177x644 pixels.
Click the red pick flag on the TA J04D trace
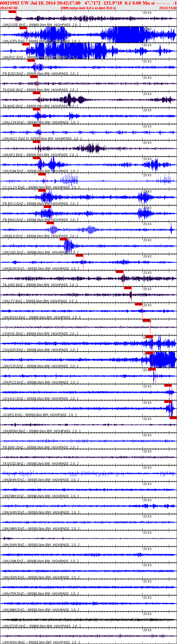(120, 272)
